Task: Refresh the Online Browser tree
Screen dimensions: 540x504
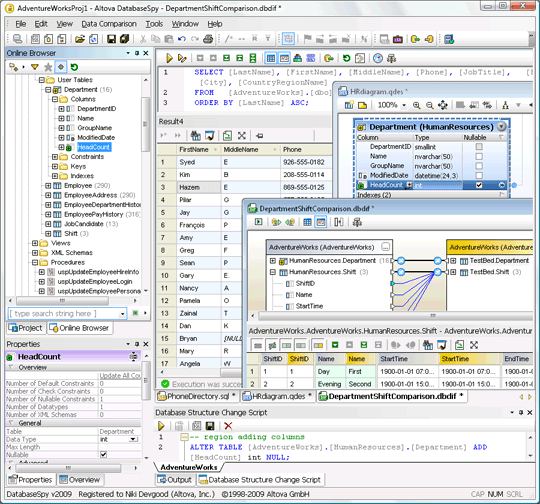Action: [74, 67]
